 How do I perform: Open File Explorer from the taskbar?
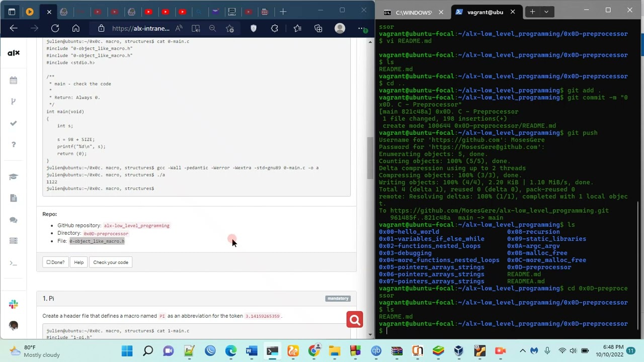coord(335,351)
